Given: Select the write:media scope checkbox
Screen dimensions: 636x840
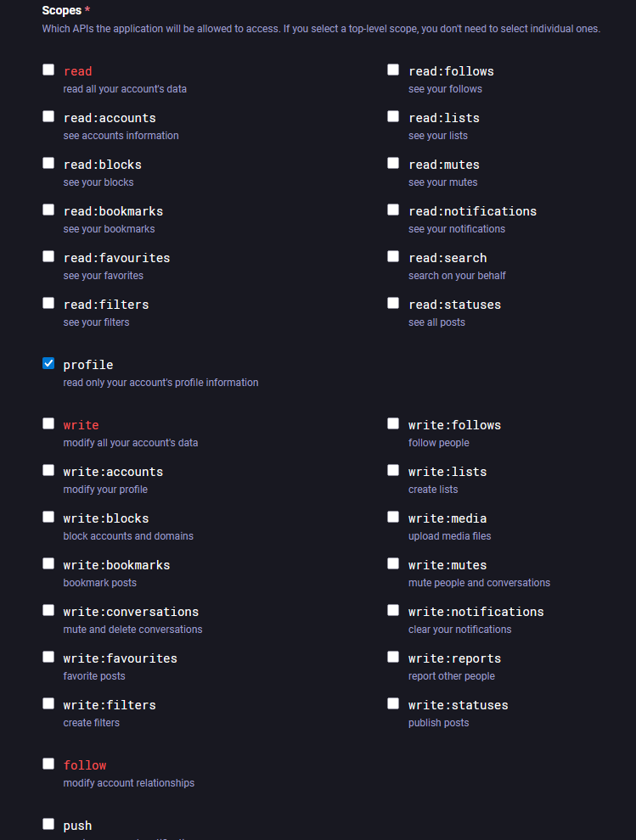Looking at the screenshot, I should 393,518.
